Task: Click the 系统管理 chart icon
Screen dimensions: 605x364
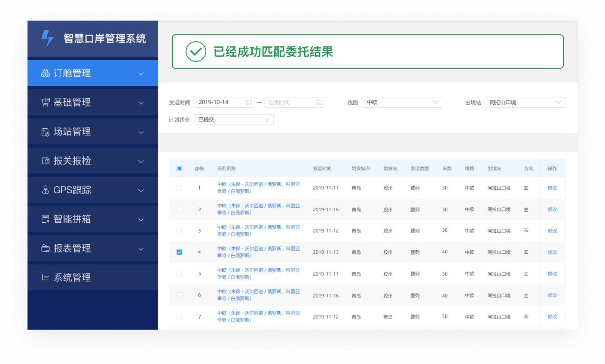Action: [x=46, y=278]
